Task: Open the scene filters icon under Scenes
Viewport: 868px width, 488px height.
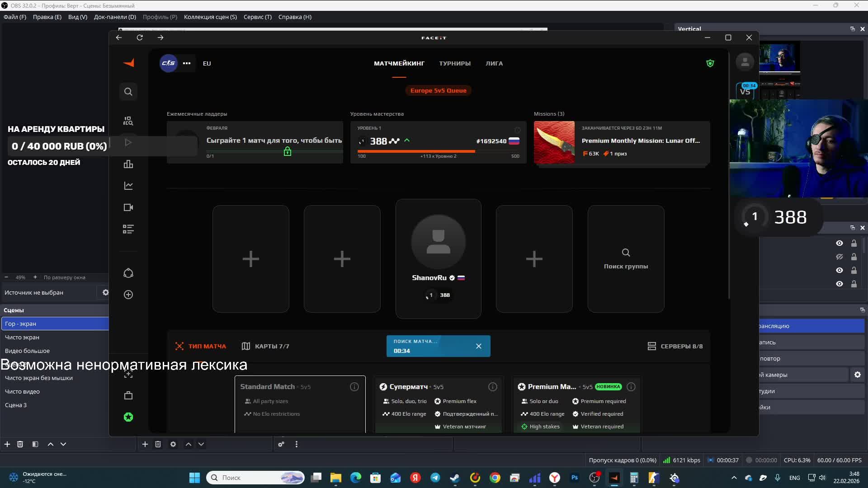Action: [35, 444]
